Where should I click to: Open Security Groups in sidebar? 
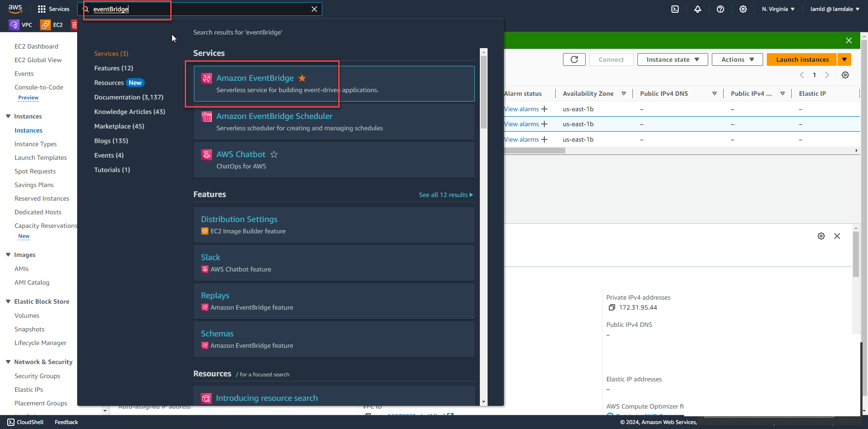coord(37,376)
